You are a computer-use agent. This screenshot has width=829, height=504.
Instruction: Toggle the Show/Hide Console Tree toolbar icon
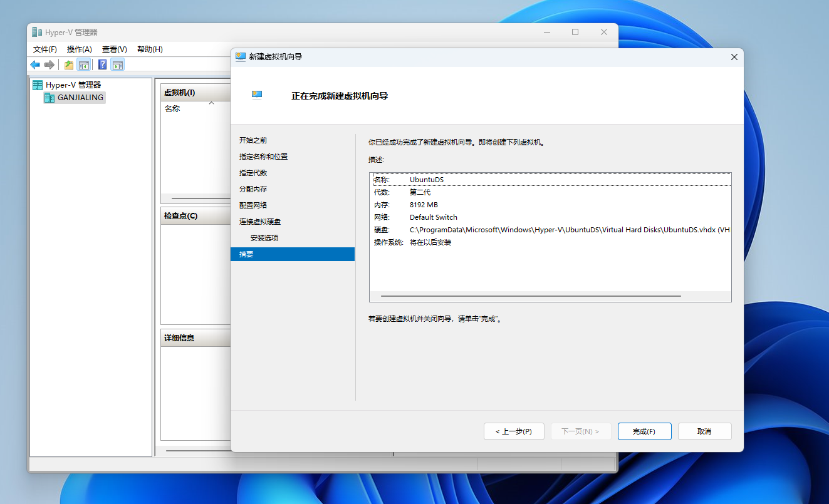click(83, 64)
